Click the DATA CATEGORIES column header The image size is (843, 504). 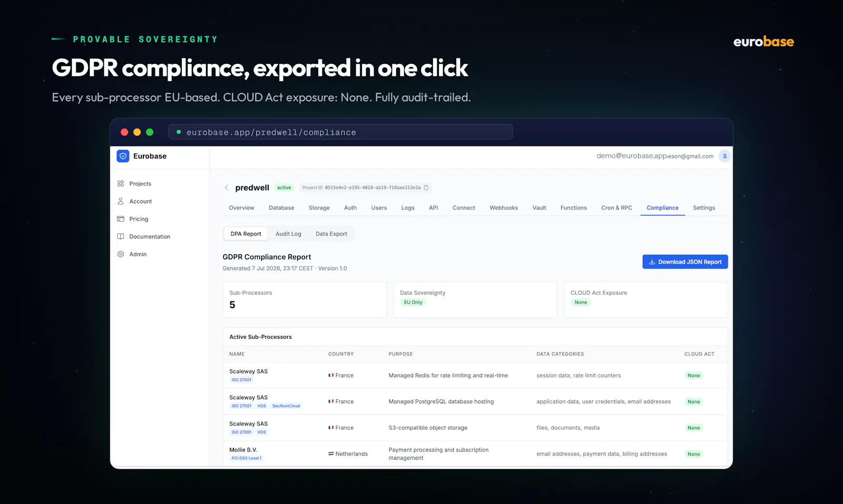coord(560,354)
